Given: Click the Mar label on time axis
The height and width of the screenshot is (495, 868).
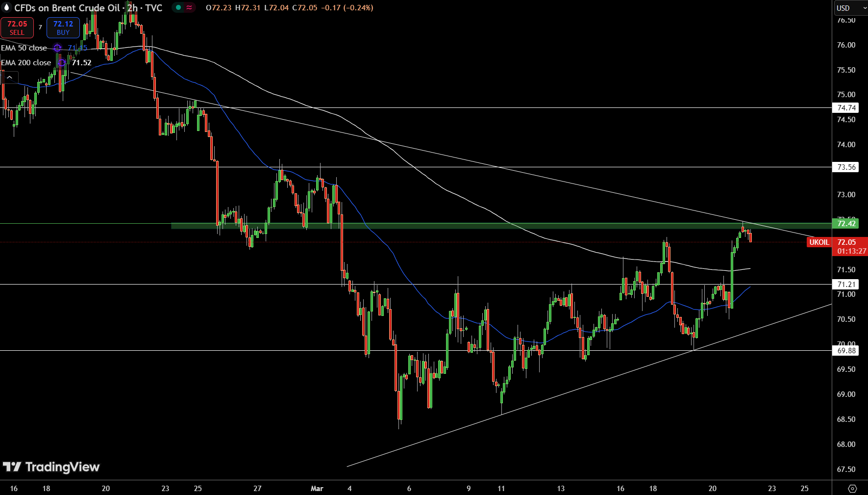Looking at the screenshot, I should 317,489.
